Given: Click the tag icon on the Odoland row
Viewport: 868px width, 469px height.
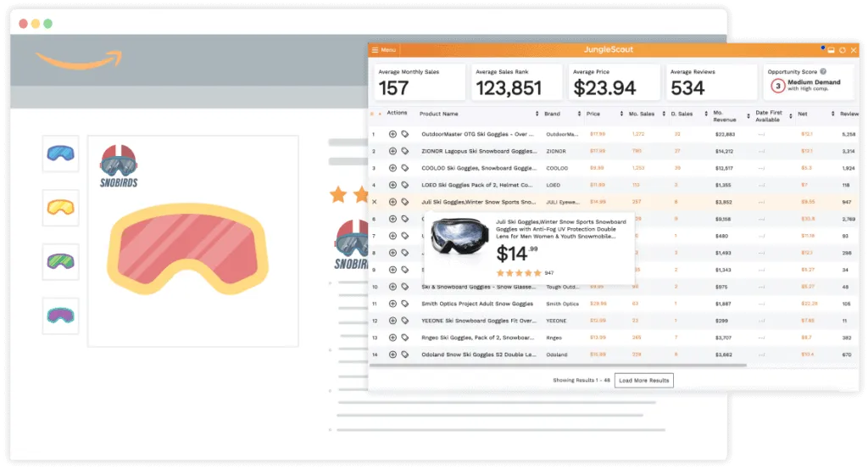Looking at the screenshot, I should click(405, 355).
